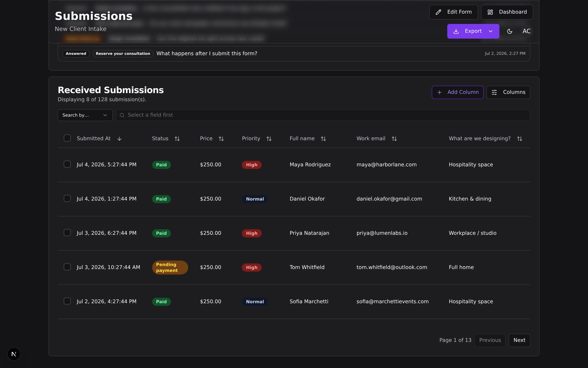Click the Workplace / studio cell
The width and height of the screenshot is (588, 368).
[472, 233]
